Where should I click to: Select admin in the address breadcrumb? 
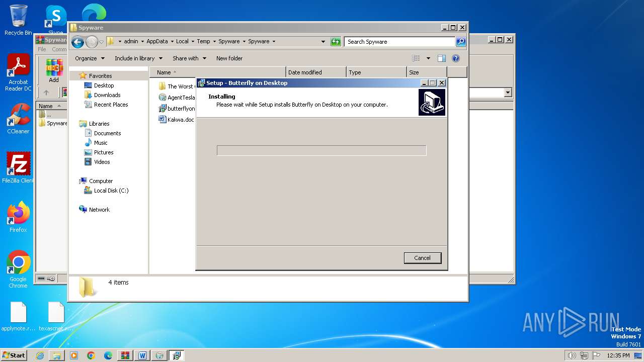[x=131, y=41]
